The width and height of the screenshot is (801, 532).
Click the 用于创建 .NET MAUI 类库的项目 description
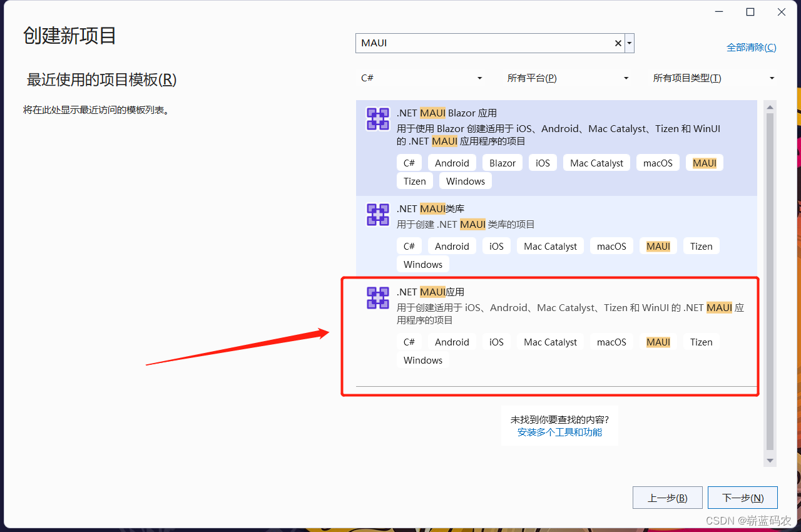coord(466,225)
